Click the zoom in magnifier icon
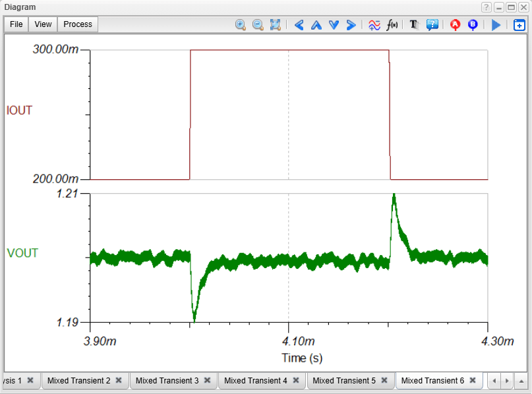The image size is (532, 394). point(241,24)
